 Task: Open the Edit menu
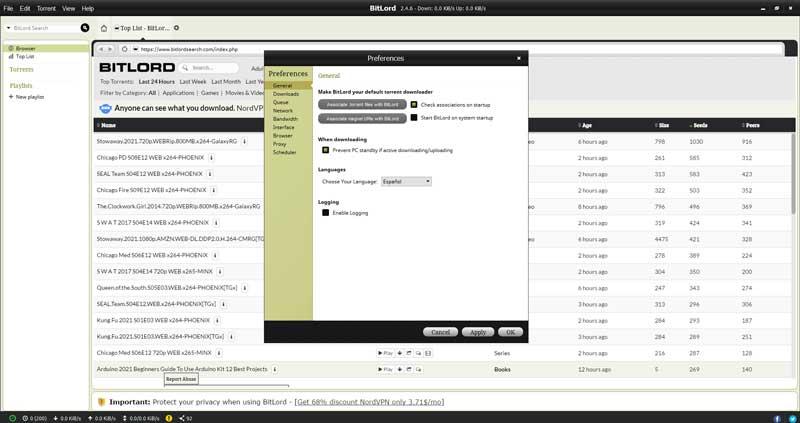pyautogui.click(x=25, y=9)
